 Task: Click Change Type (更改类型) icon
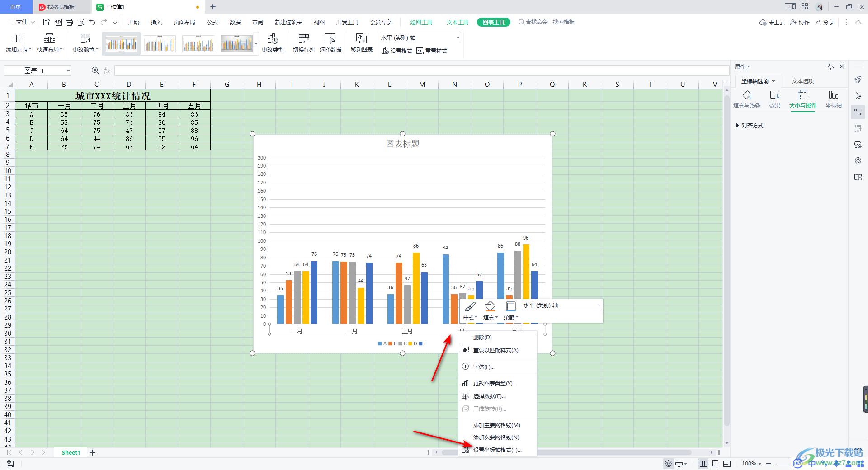tap(273, 43)
